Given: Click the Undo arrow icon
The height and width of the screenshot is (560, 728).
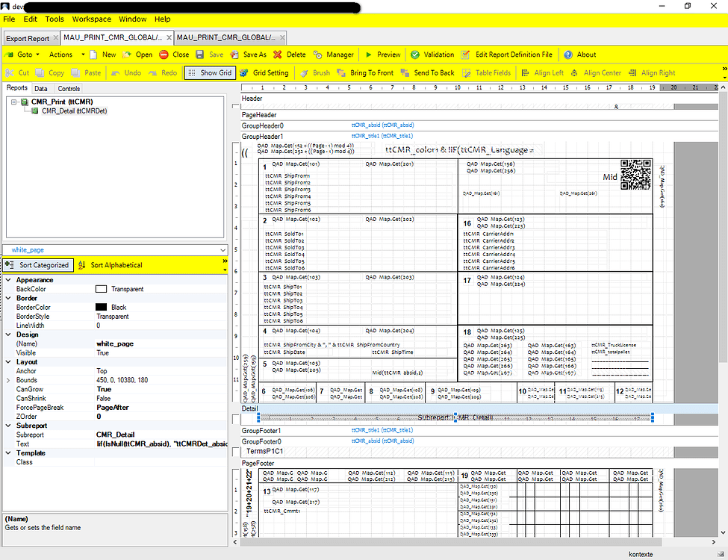Looking at the screenshot, I should click(x=116, y=73).
